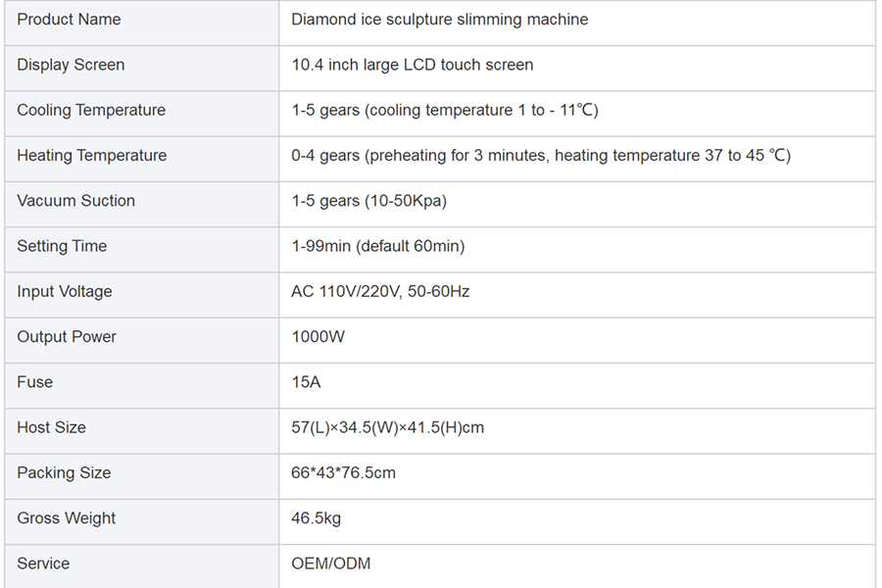The width and height of the screenshot is (882, 588).
Task: Select "Diamond ice sculpture slimming machine" text
Action: point(439,20)
